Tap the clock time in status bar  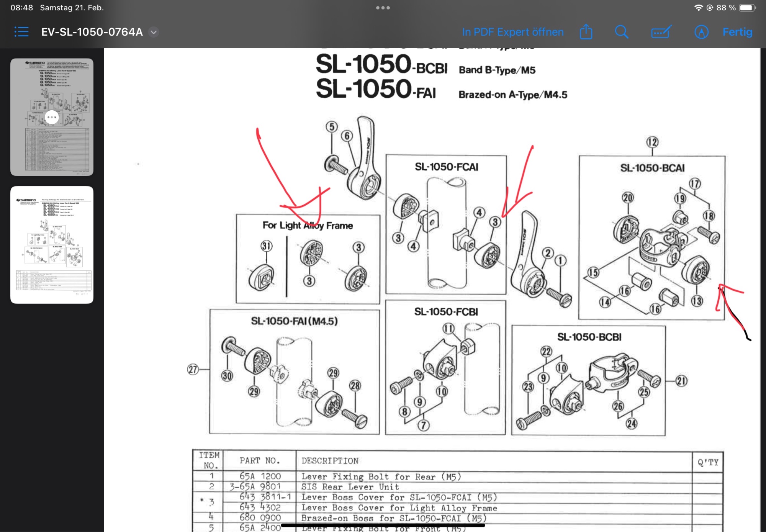tap(22, 8)
